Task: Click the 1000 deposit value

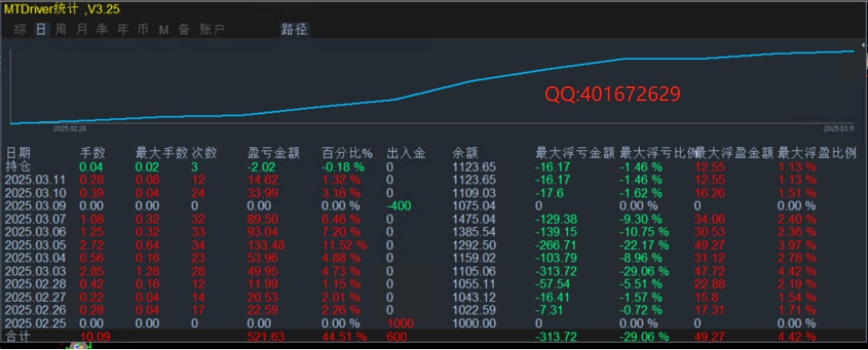Action: (x=400, y=324)
